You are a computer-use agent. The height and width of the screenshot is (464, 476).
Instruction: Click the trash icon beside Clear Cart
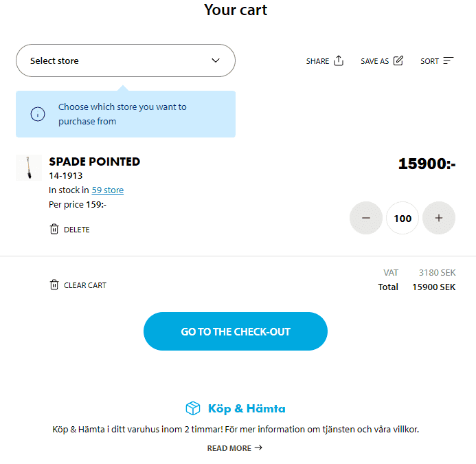54,285
